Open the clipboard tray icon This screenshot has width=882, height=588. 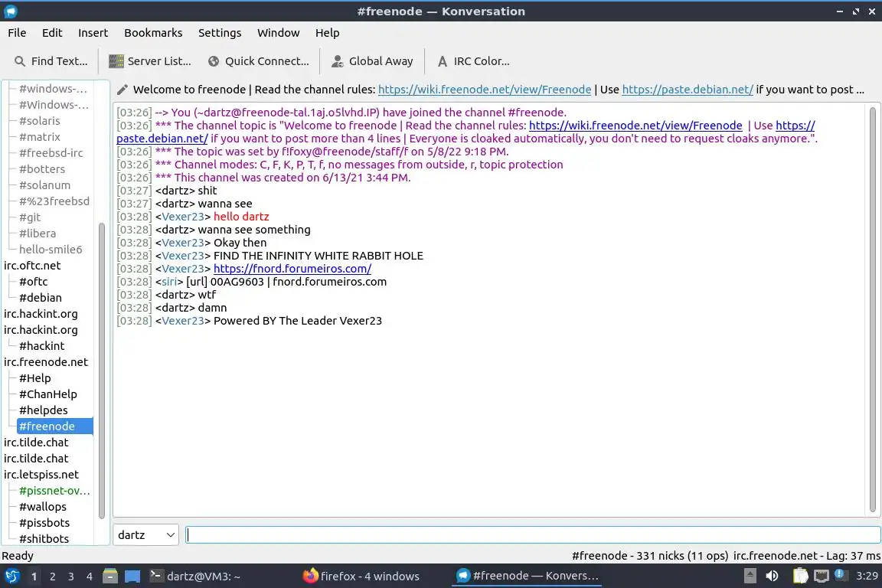800,577
